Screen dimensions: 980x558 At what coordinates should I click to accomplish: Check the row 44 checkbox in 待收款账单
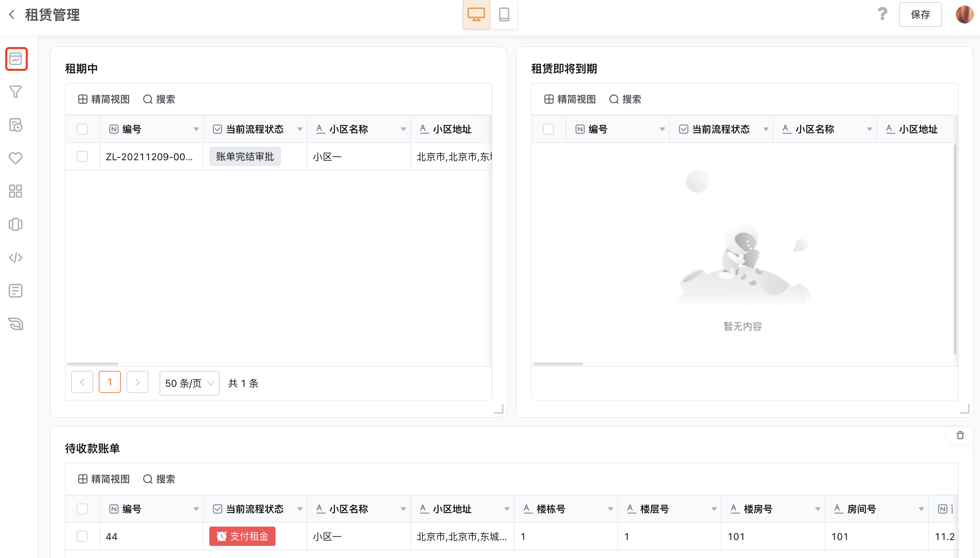pyautogui.click(x=83, y=536)
